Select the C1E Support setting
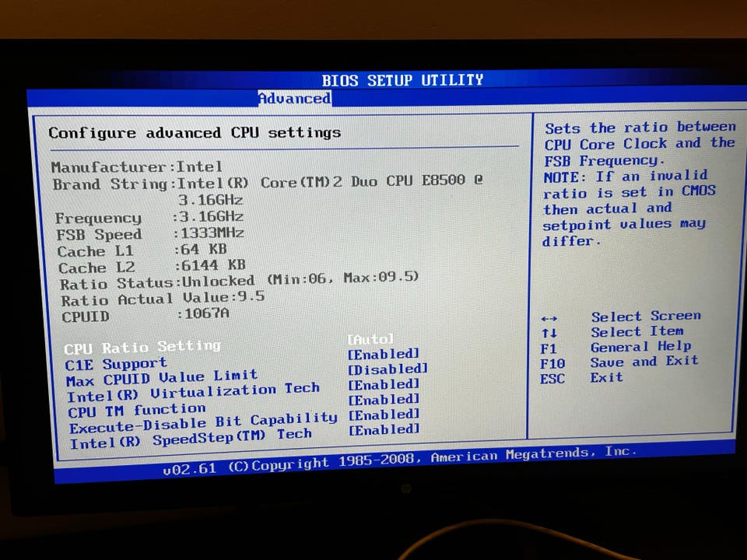Viewport: 747px width, 560px height. pos(116,364)
